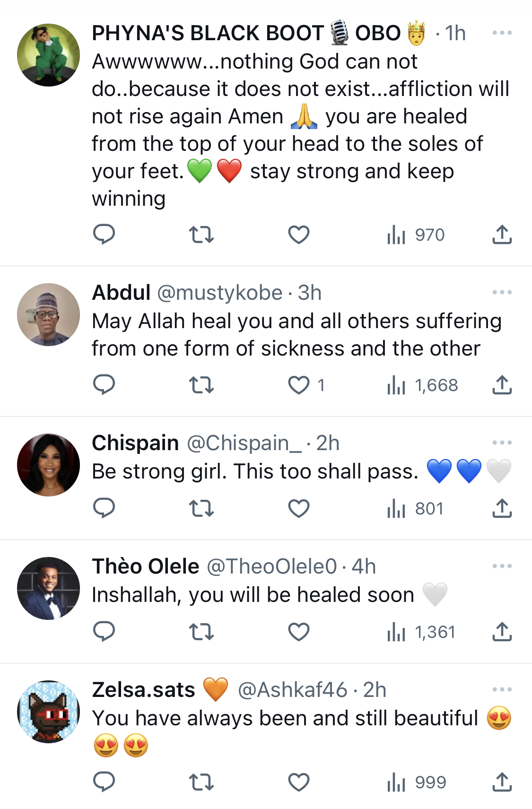Like Abdul's tweet with 1 like
Screen dimensions: 532x809
[306, 385]
